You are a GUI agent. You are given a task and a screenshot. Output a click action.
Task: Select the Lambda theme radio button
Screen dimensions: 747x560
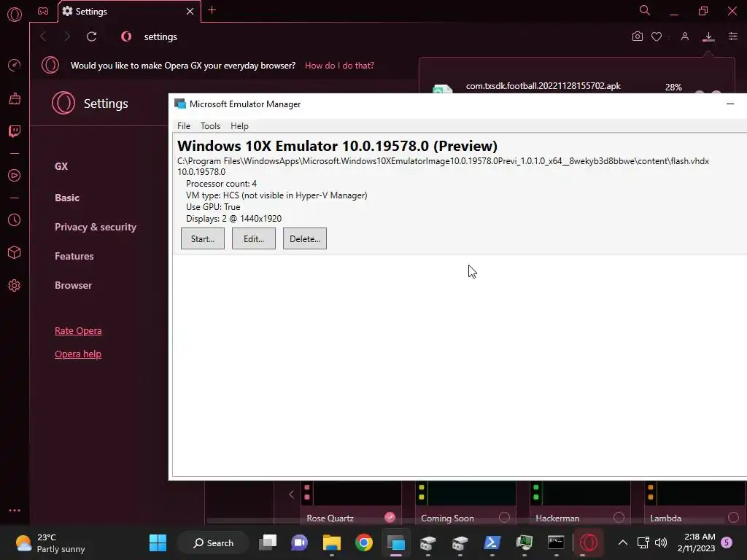pos(733,517)
